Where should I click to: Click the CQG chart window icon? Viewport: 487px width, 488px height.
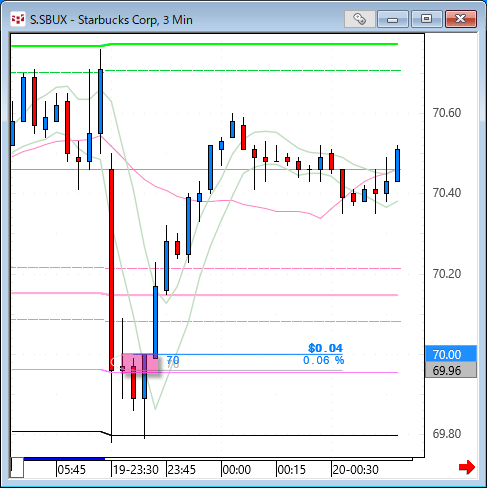[18, 19]
